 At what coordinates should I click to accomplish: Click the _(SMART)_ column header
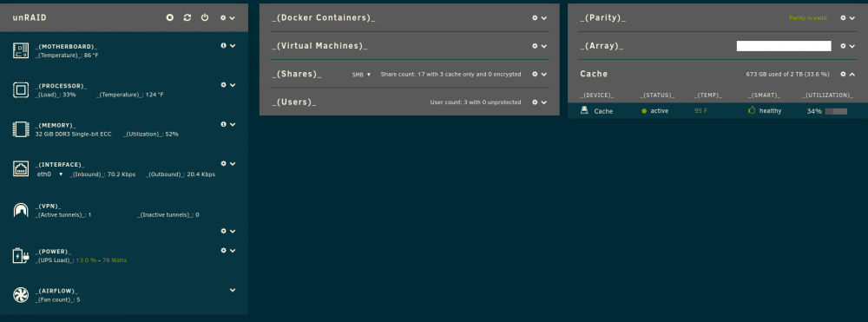coord(764,95)
